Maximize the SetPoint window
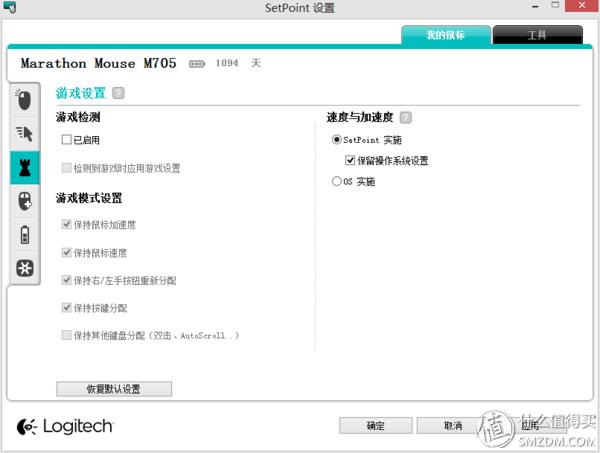This screenshot has width=600, height=453. (555, 5)
